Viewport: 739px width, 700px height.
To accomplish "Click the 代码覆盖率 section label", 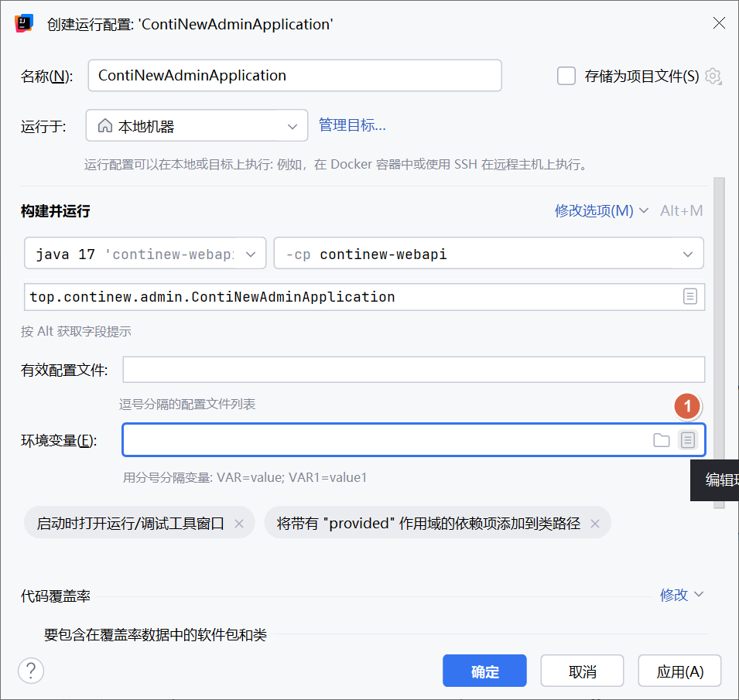I will [x=55, y=596].
